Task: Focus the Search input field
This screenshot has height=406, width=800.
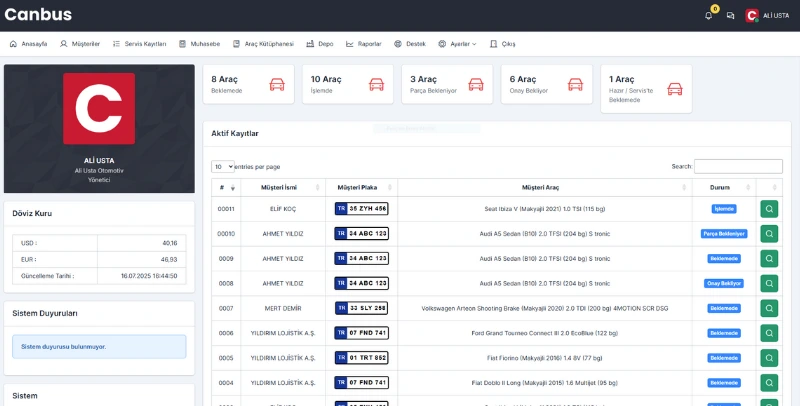Action: (738, 166)
